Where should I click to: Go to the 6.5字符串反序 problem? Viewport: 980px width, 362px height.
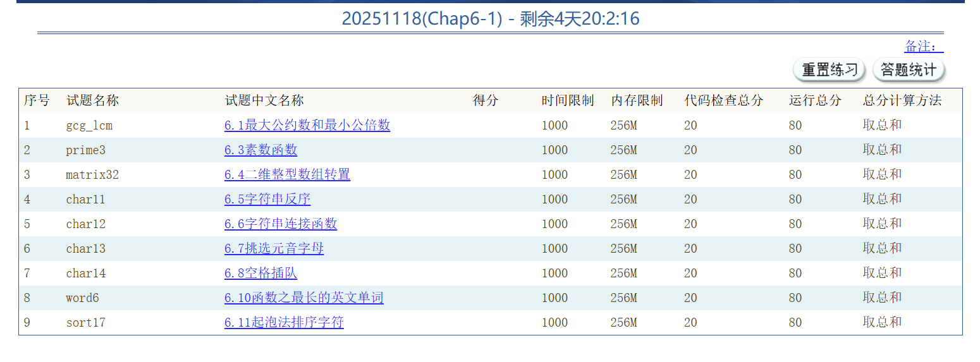(x=267, y=199)
